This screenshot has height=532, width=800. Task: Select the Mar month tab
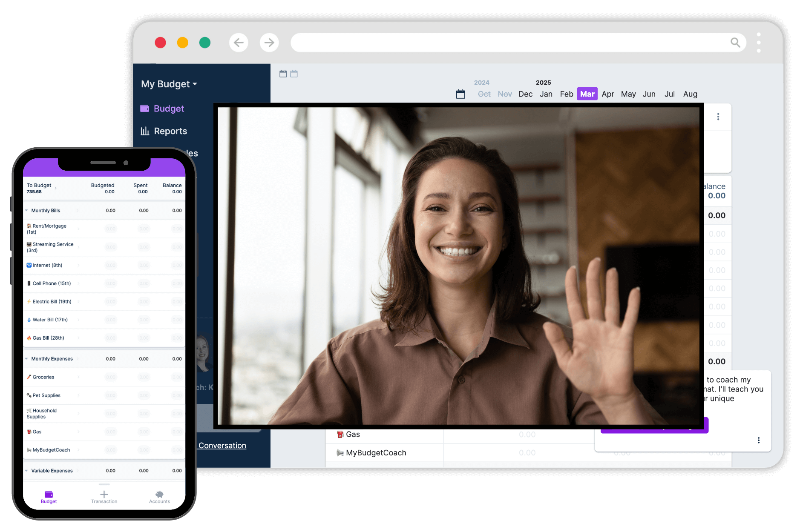click(587, 94)
